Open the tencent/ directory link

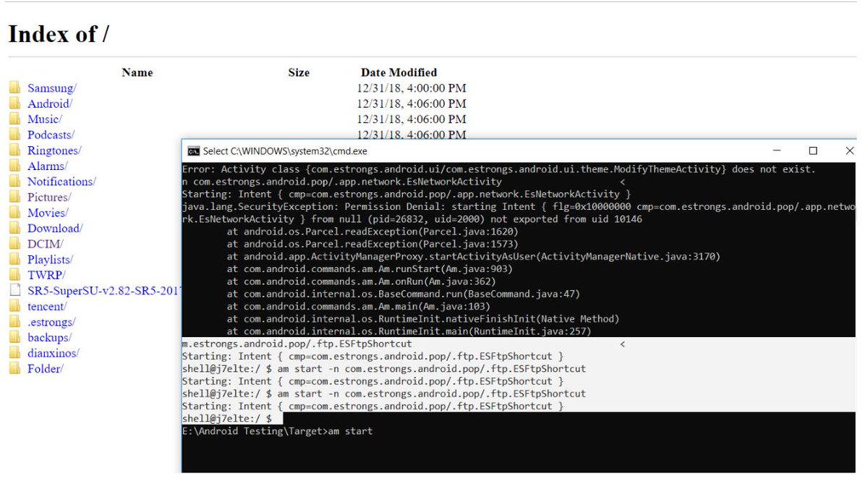click(x=47, y=306)
